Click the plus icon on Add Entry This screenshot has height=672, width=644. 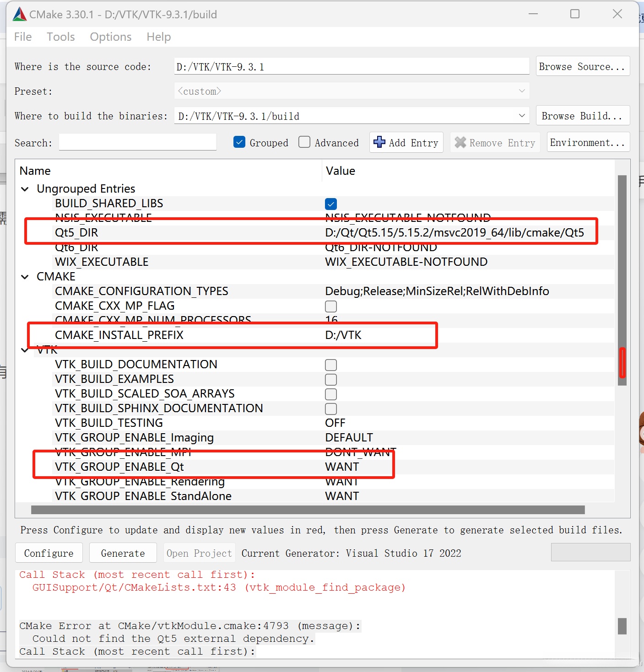tap(379, 142)
